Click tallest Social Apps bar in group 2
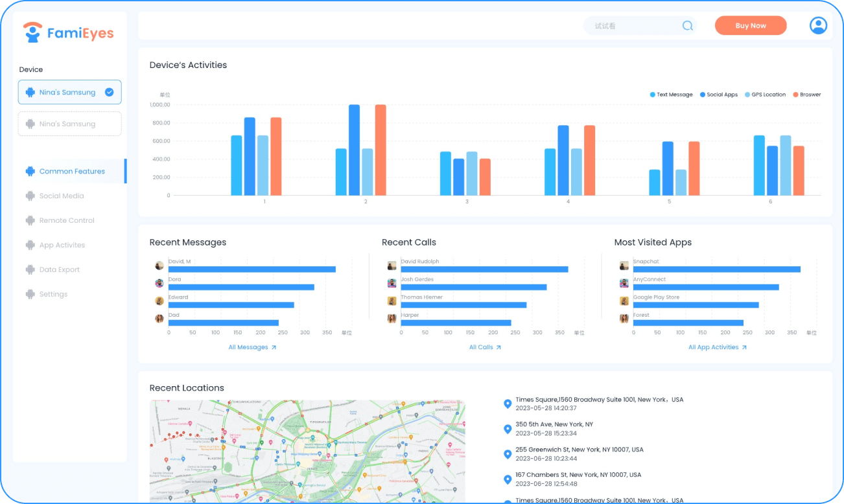 pos(354,150)
